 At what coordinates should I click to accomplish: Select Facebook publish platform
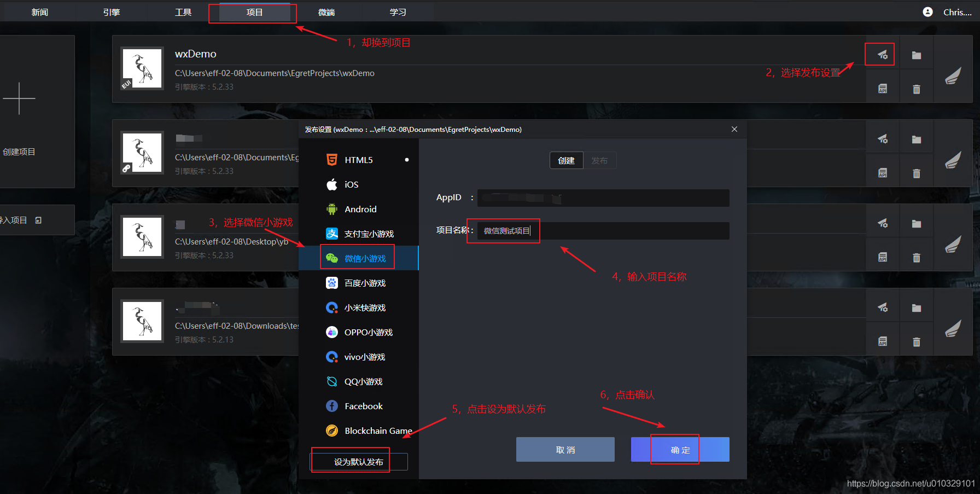359,406
